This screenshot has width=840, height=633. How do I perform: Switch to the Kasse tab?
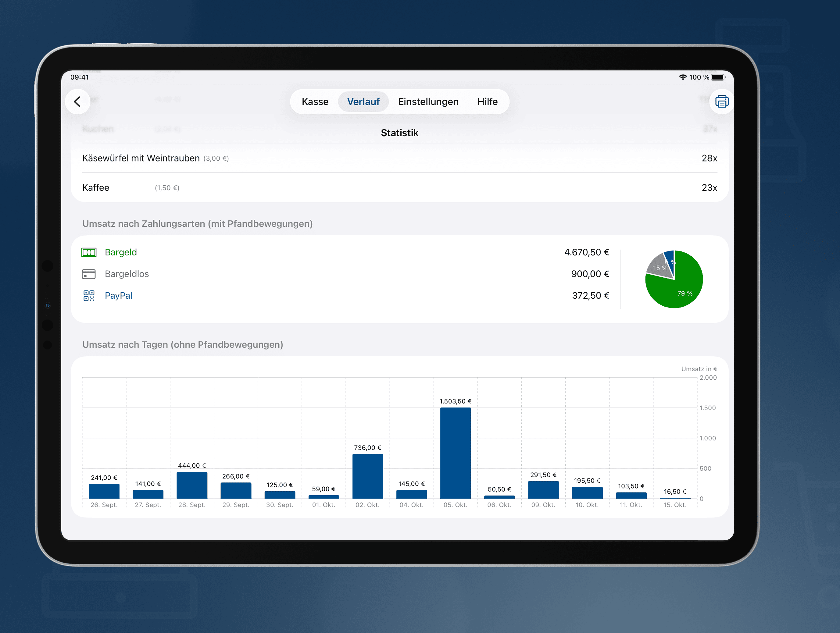coord(315,101)
